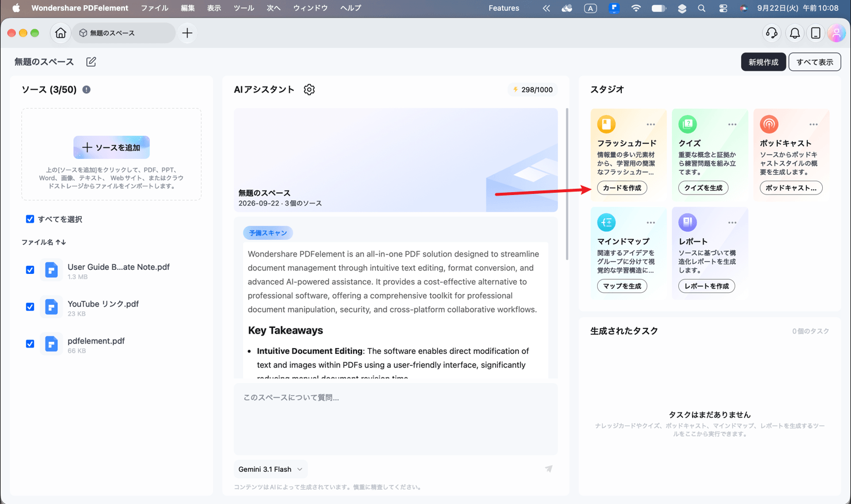The height and width of the screenshot is (504, 851).
Task: Open the user account avatar
Action: [836, 33]
